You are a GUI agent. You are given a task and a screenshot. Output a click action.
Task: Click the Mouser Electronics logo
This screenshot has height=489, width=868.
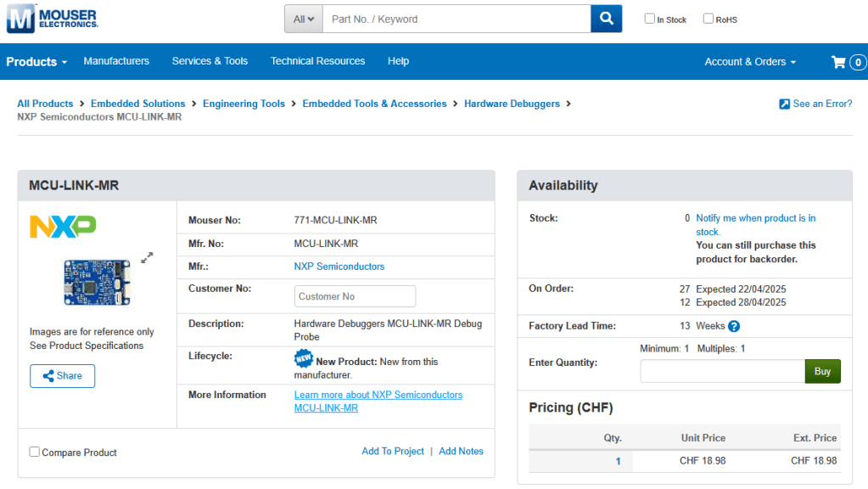tap(53, 19)
